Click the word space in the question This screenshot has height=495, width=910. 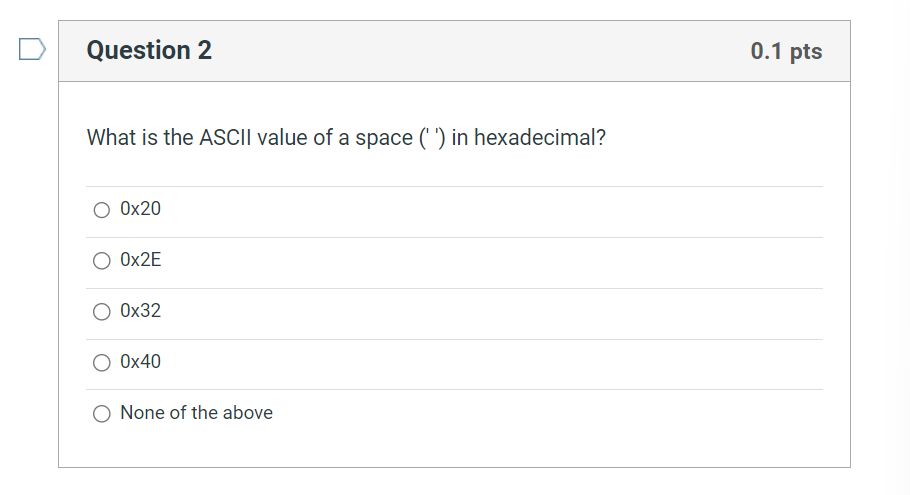coord(384,139)
